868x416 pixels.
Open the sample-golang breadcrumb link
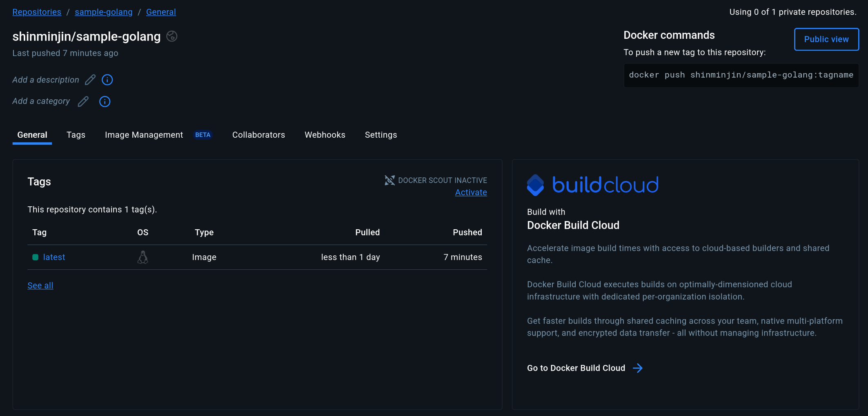(x=104, y=12)
